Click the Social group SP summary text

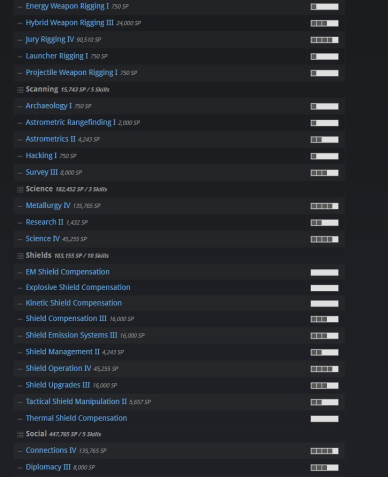75,434
